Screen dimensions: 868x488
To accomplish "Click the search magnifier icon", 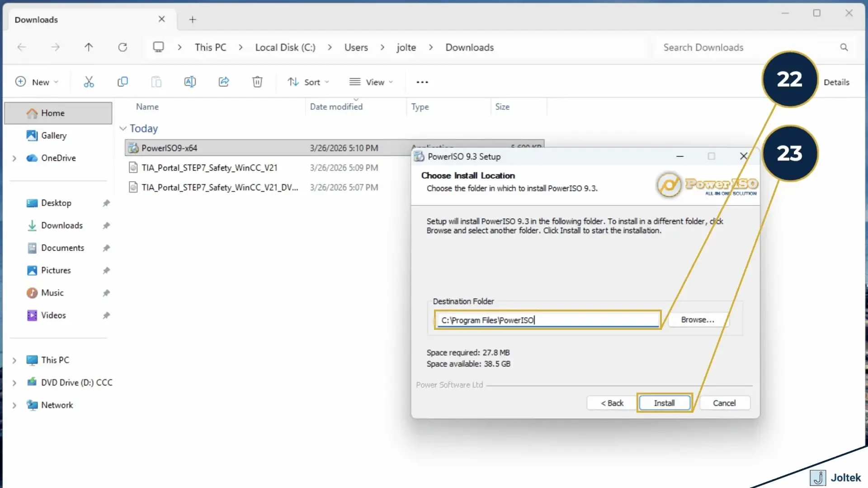I will 844,47.
